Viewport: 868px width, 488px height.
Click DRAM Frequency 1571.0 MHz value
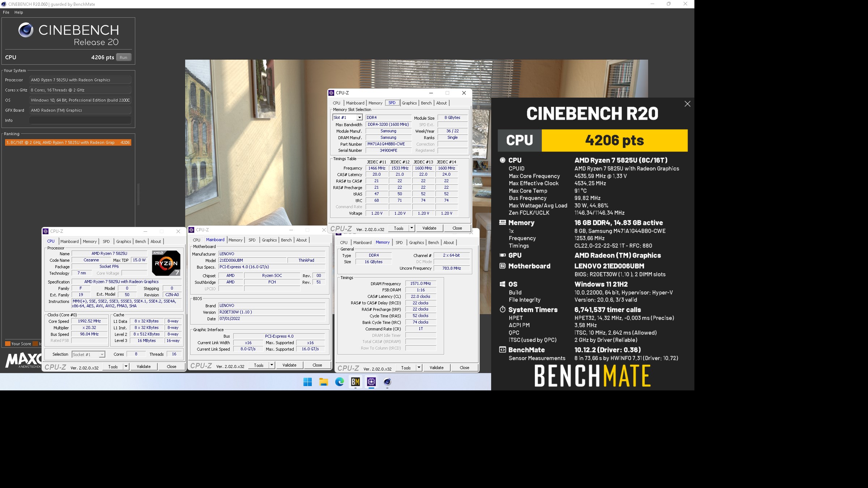[421, 283]
